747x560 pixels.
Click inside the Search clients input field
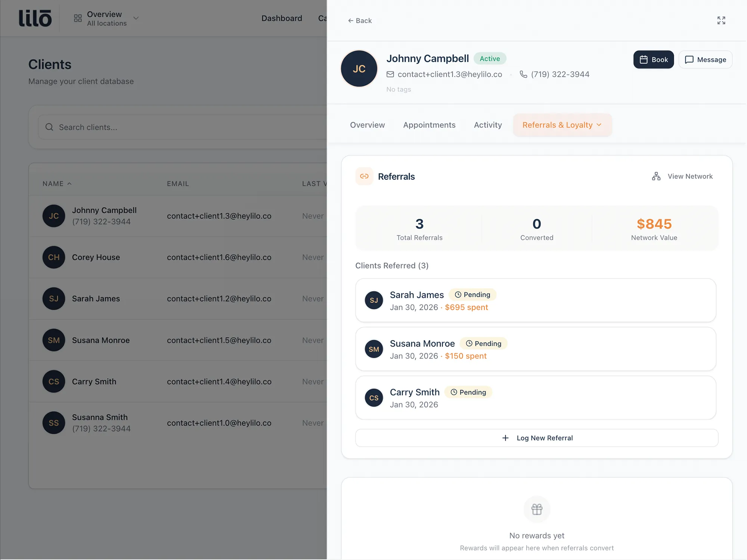click(149, 127)
